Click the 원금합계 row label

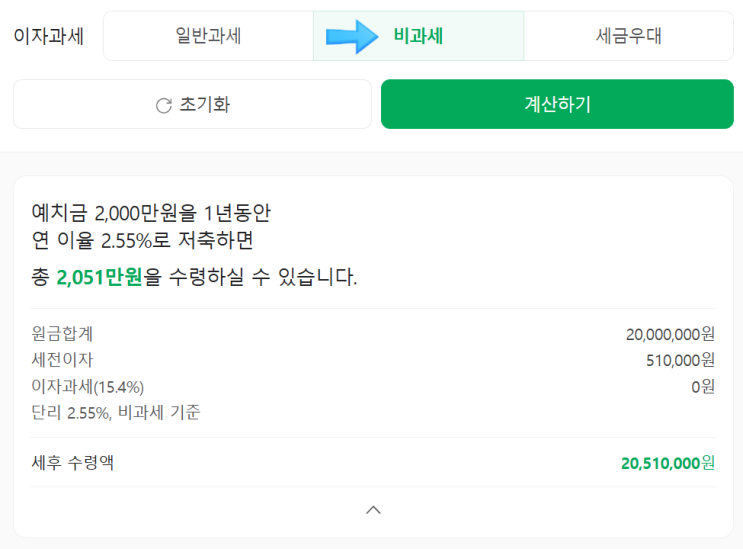tap(62, 334)
